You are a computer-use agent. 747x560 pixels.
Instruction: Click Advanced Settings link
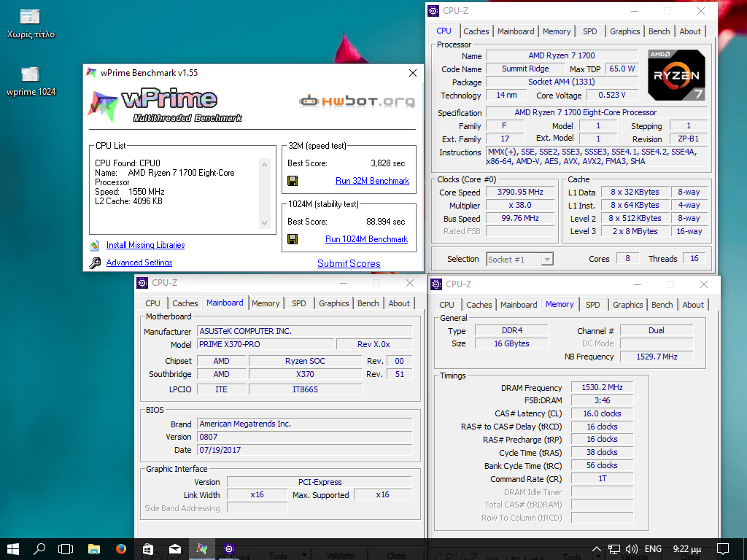pos(139,262)
